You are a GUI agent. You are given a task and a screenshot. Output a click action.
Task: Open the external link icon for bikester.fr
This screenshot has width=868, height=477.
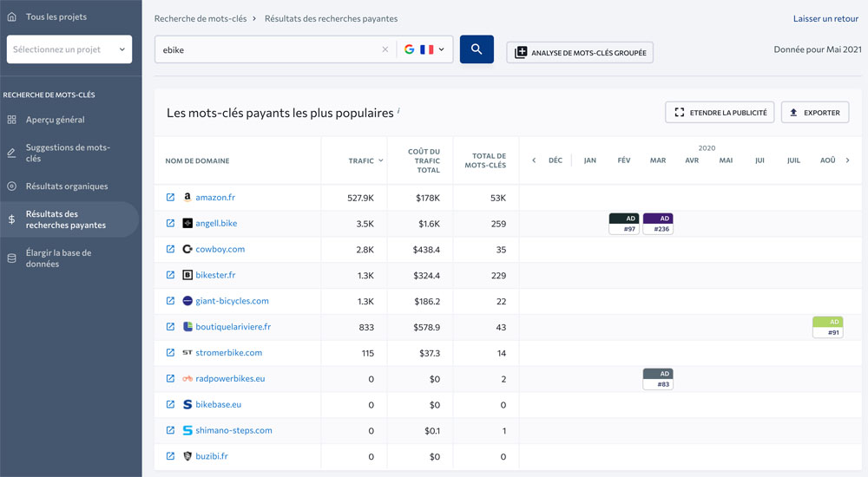170,275
